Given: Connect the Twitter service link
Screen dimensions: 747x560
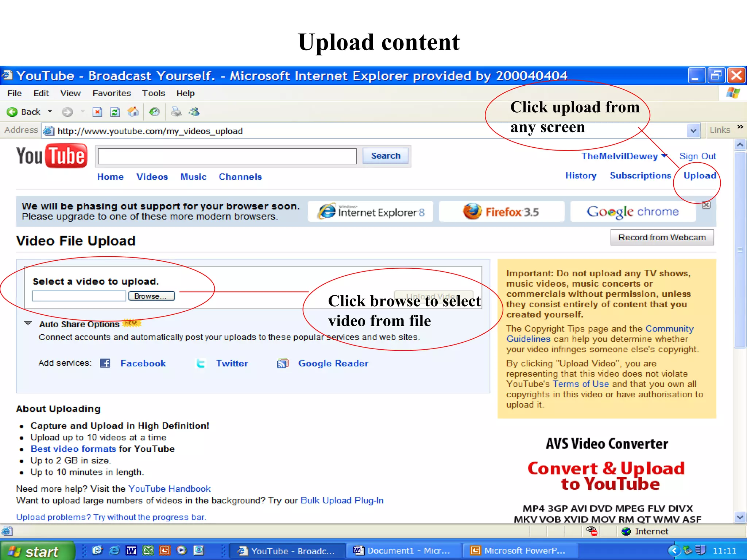Looking at the screenshot, I should click(x=232, y=363).
